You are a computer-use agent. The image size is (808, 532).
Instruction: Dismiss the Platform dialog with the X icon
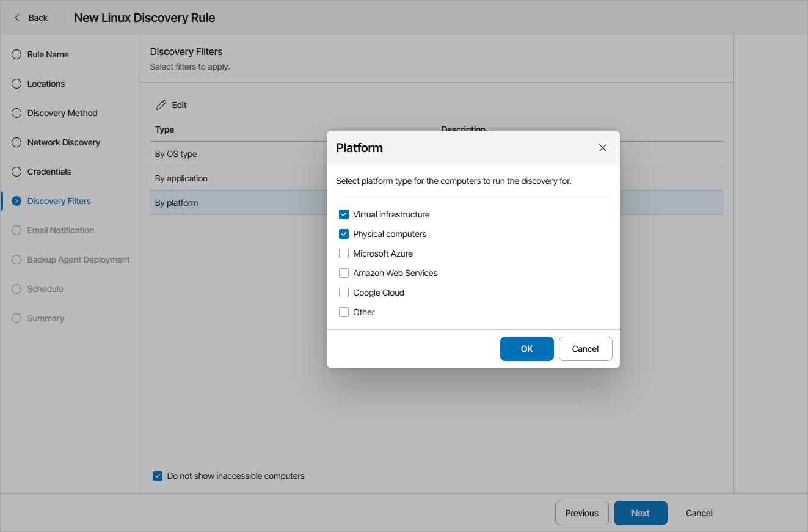603,147
